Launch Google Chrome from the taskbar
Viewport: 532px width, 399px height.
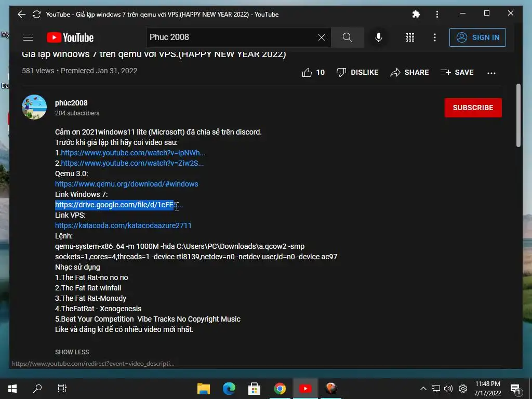280,389
